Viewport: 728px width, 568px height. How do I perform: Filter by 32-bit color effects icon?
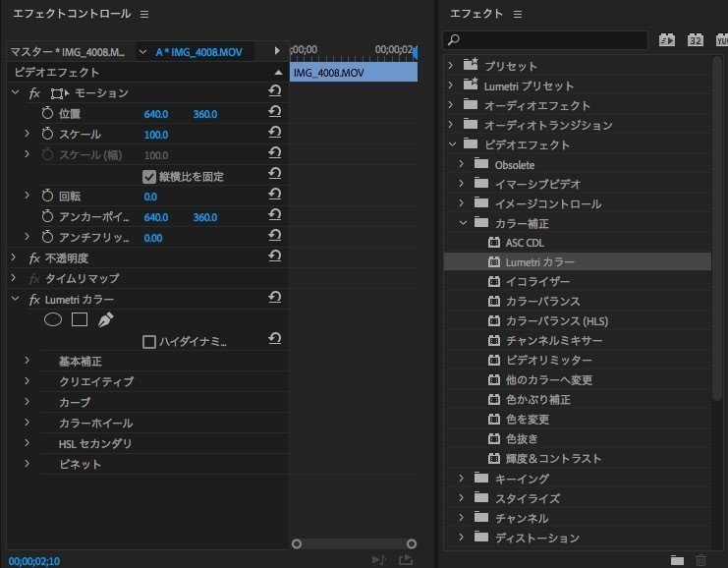pos(695,40)
